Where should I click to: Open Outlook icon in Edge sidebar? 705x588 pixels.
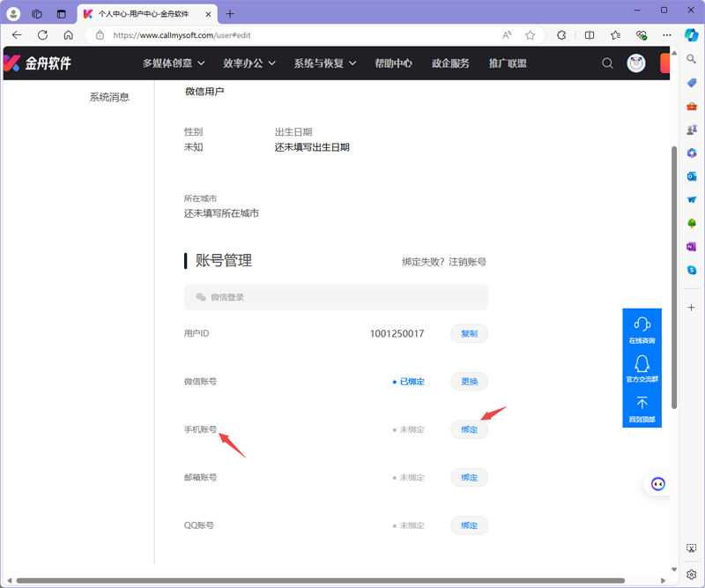coord(692,175)
